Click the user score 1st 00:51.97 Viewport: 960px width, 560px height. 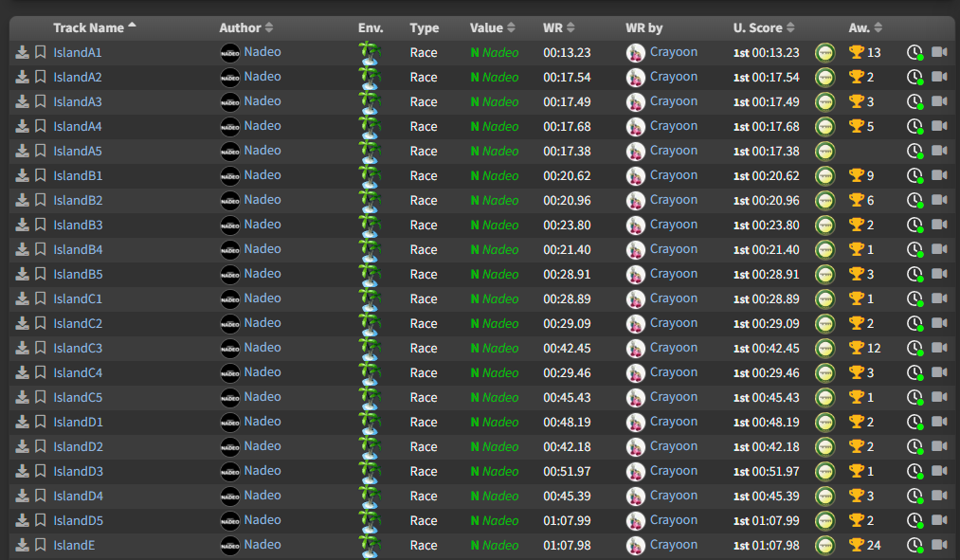pyautogui.click(x=767, y=471)
